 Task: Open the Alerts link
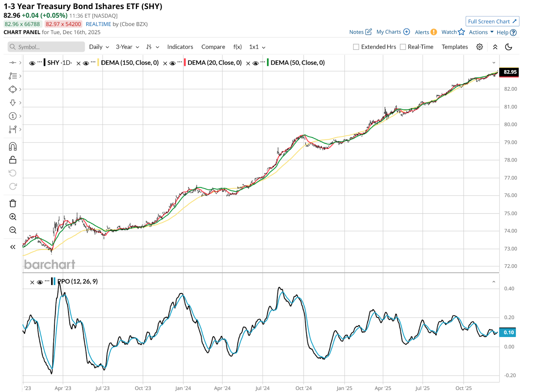coord(422,32)
